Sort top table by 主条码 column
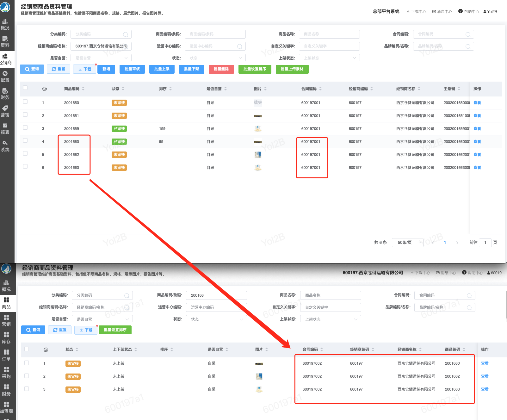 459,89
